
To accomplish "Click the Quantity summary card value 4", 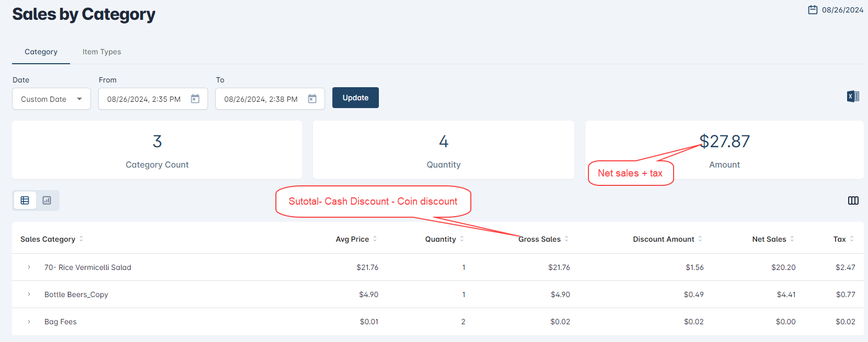I will (x=444, y=141).
